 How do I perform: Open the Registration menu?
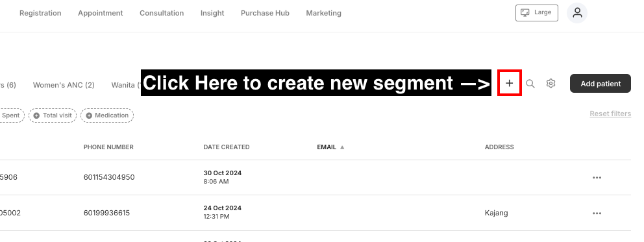coord(40,13)
